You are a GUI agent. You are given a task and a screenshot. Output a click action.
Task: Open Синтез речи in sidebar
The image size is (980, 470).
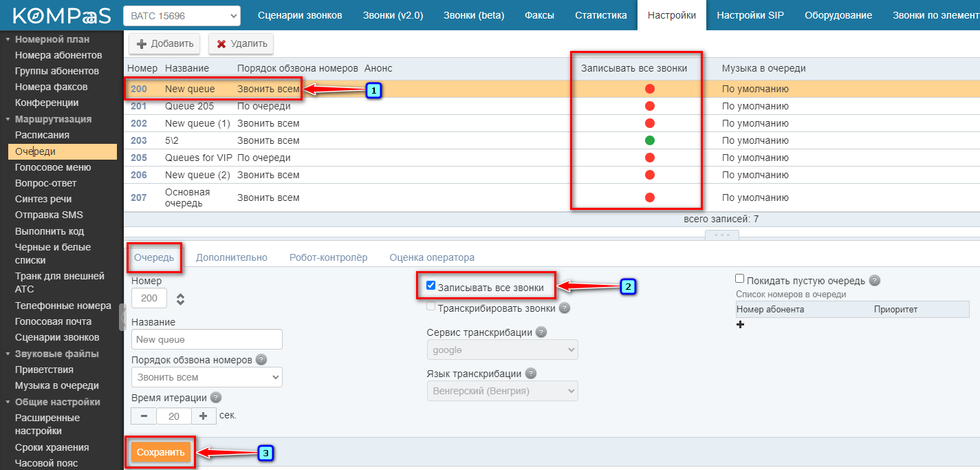[x=43, y=199]
